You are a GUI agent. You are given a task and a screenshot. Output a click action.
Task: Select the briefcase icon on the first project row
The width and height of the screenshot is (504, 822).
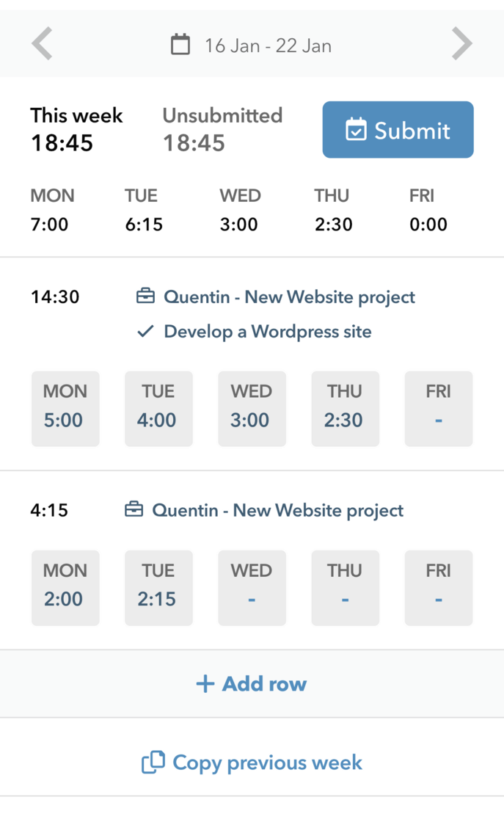coord(145,295)
